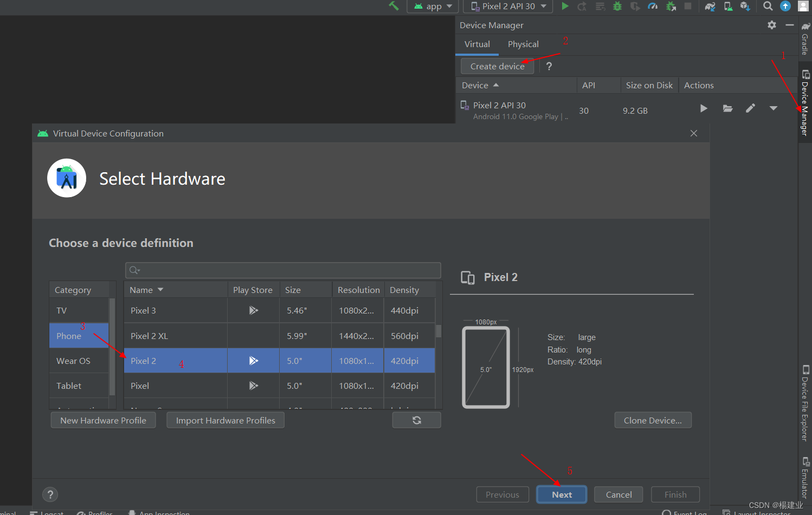Close the Virtual Device Configuration dialog
The height and width of the screenshot is (515, 812).
coord(694,133)
